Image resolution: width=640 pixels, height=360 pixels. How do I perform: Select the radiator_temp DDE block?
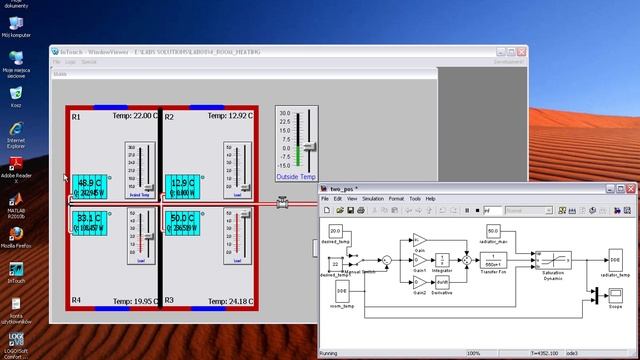pyautogui.click(x=616, y=260)
